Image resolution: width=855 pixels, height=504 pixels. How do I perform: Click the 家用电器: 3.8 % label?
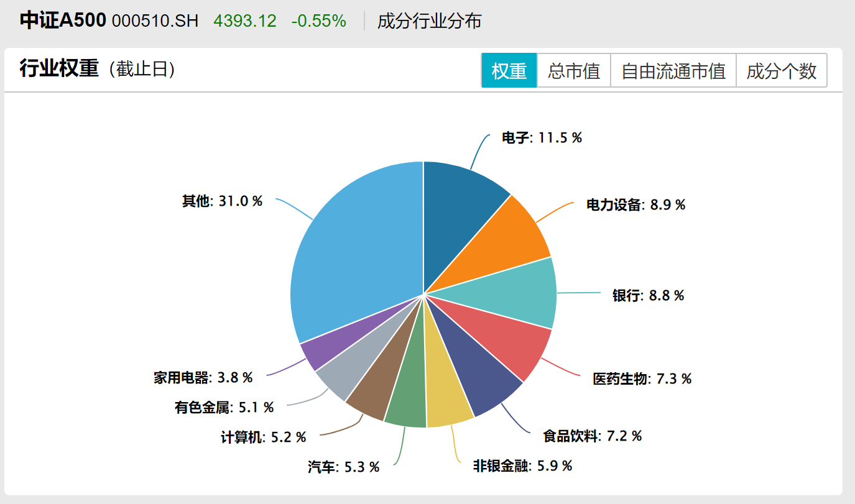click(203, 377)
